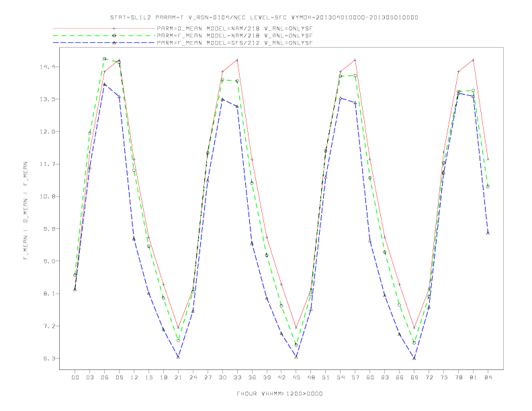Click the y-axis tick value 10.8
532x411 pixels.
47,197
